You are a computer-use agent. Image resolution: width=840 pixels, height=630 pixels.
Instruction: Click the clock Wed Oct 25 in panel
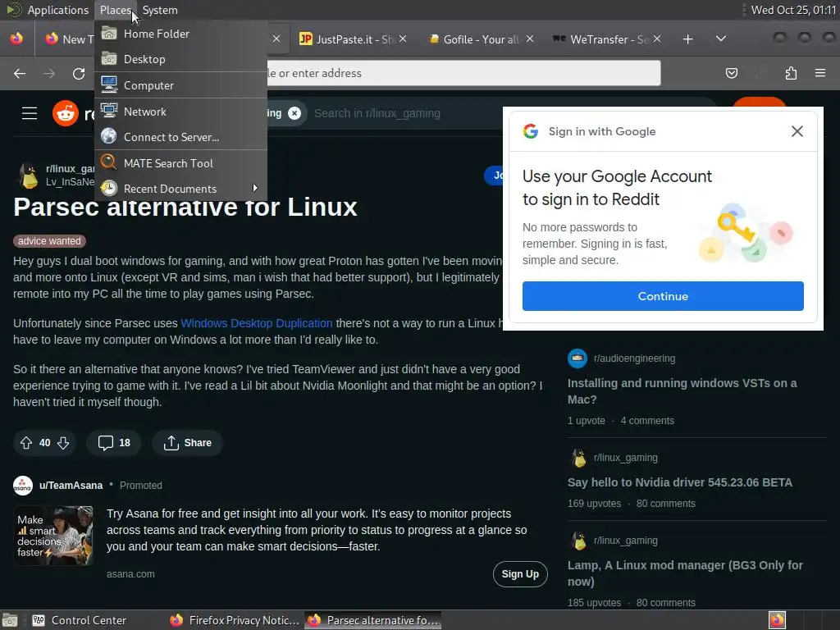pyautogui.click(x=793, y=10)
